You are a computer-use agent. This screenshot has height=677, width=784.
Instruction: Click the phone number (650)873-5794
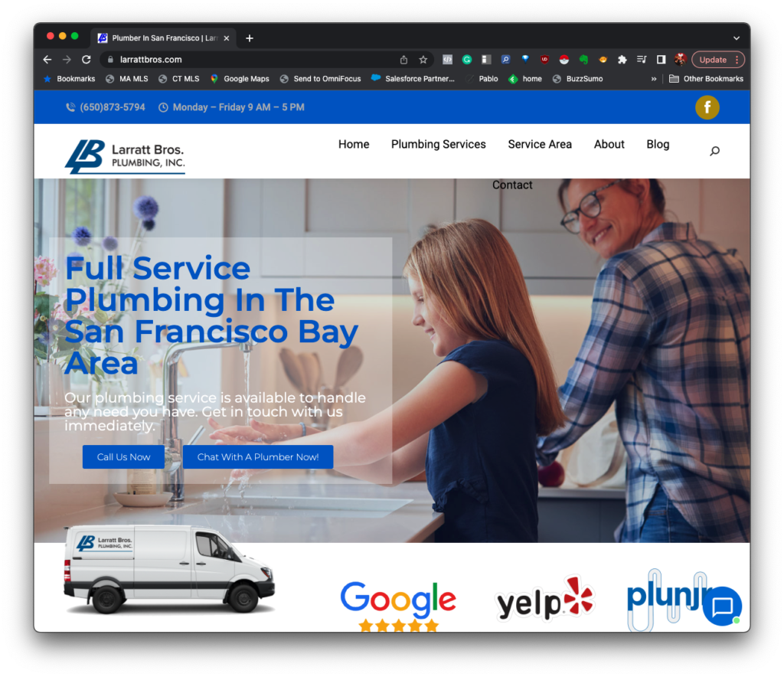(x=112, y=107)
